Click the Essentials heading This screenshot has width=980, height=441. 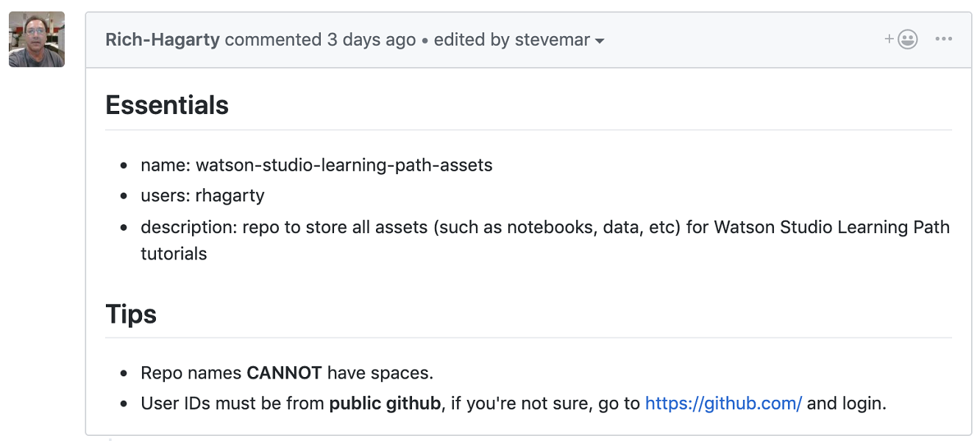(167, 105)
